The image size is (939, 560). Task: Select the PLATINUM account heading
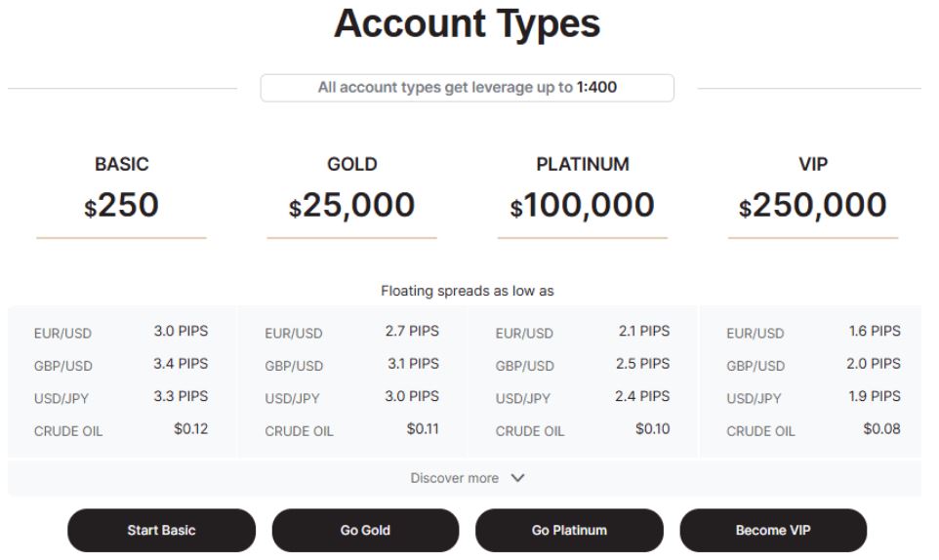coord(583,165)
